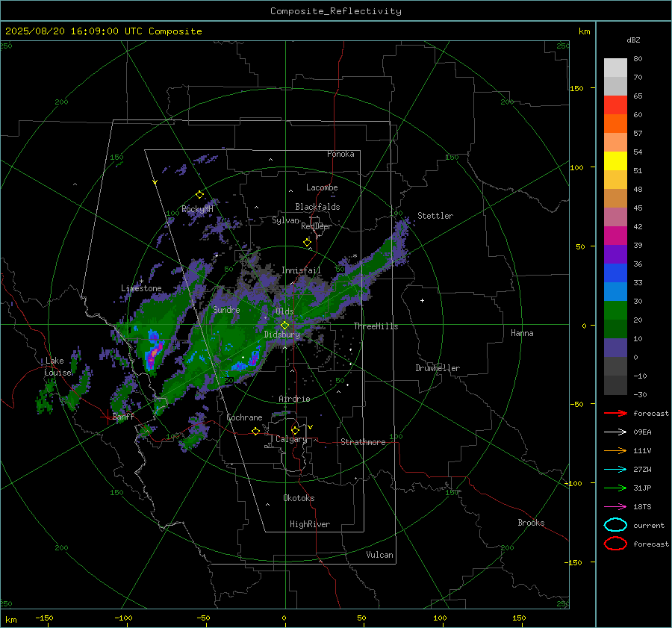This screenshot has height=628, width=672.
Task: Click the cyan current ellipse icon
Action: [x=615, y=525]
